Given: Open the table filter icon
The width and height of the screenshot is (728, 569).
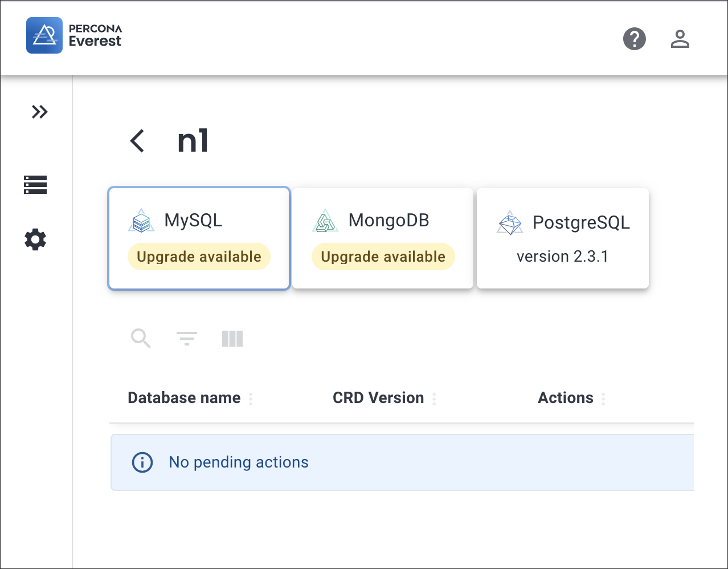Looking at the screenshot, I should pyautogui.click(x=187, y=339).
